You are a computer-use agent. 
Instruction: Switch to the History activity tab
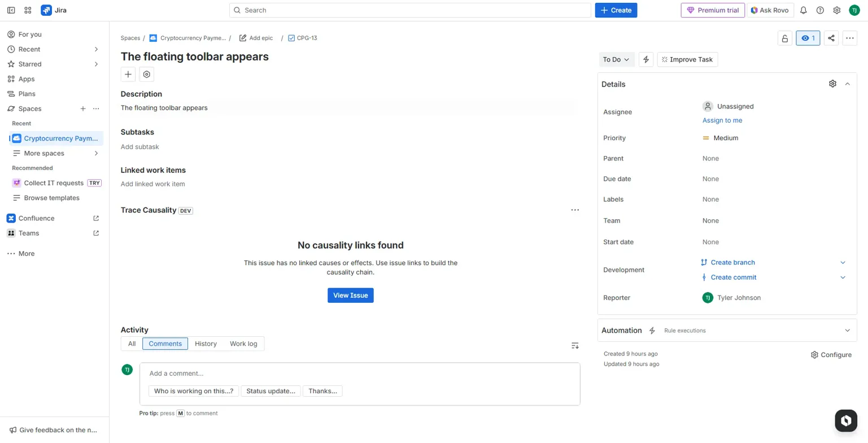click(206, 344)
